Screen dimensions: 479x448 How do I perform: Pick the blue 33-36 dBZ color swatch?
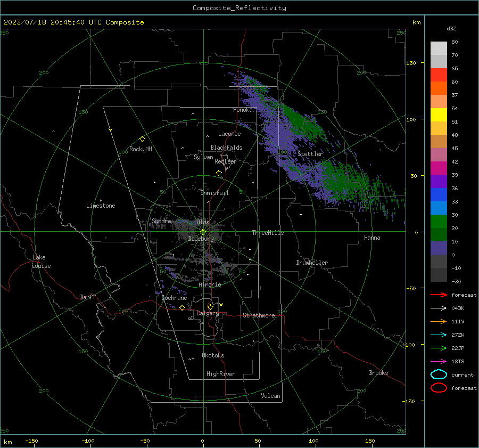coord(439,194)
